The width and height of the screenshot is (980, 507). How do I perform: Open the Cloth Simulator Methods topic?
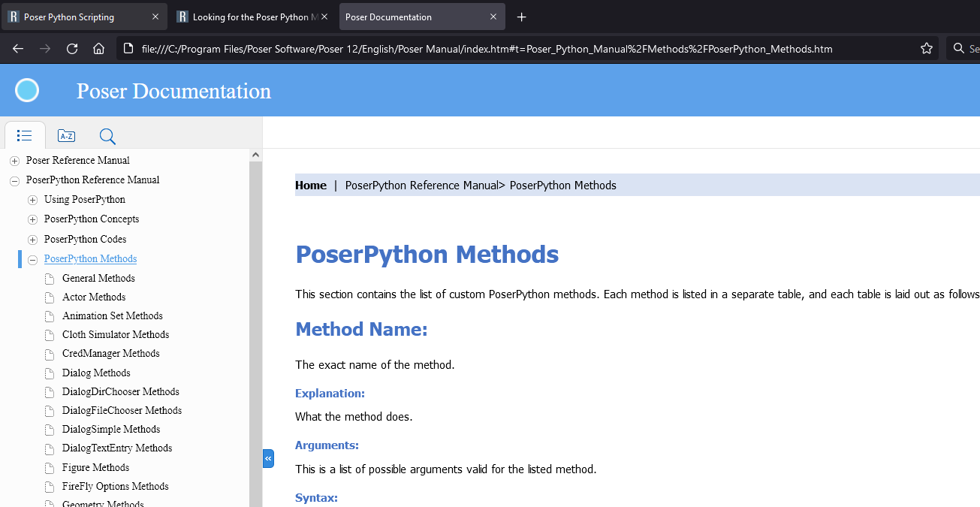coord(116,335)
